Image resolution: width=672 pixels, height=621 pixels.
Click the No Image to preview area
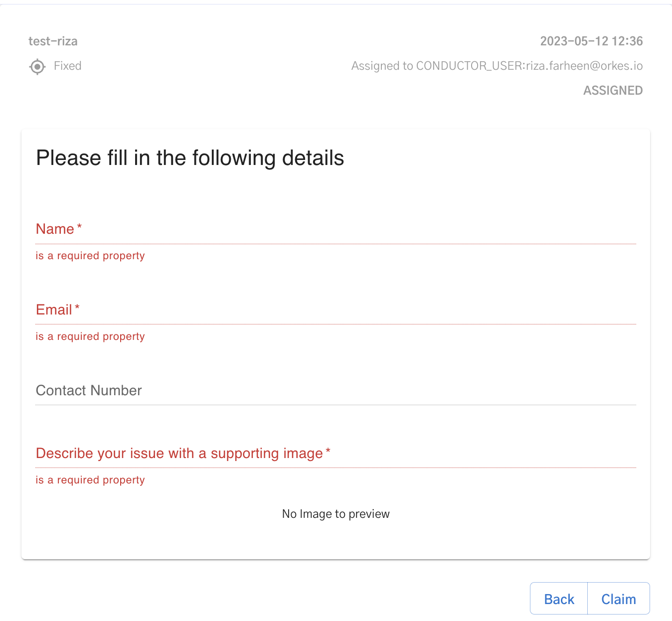(336, 513)
